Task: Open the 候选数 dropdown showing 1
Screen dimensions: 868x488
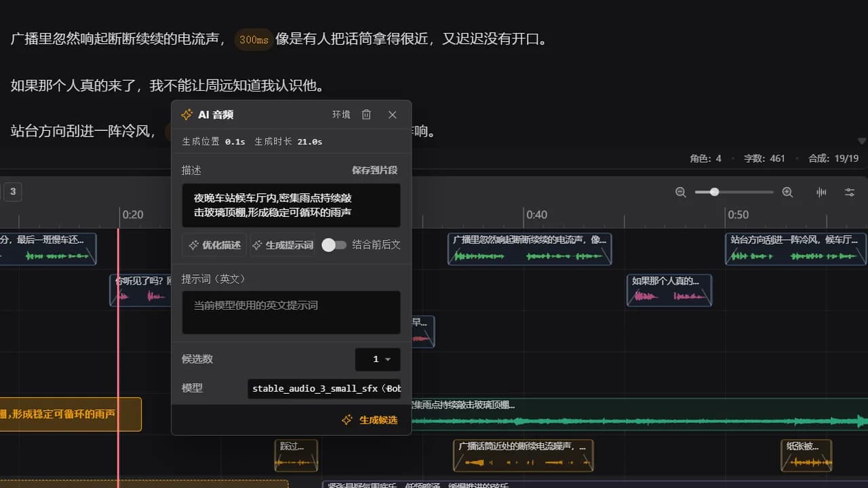Action: 378,359
